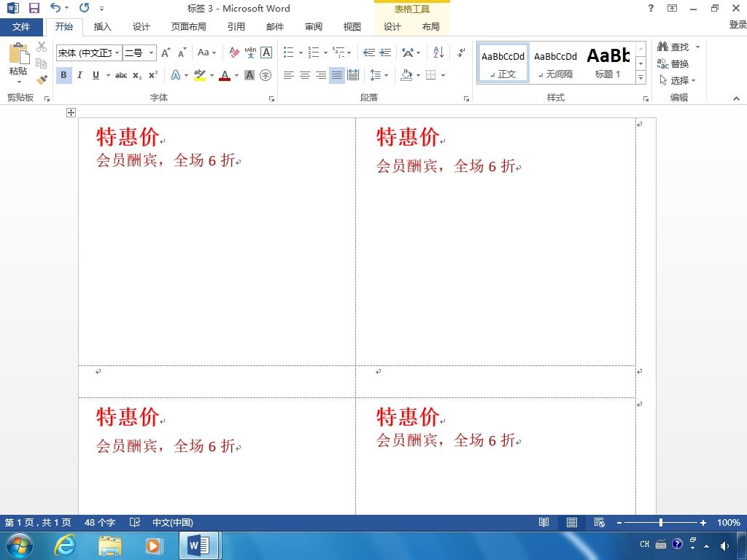
Task: Decrease font size with the shrink font icon
Action: 182,52
